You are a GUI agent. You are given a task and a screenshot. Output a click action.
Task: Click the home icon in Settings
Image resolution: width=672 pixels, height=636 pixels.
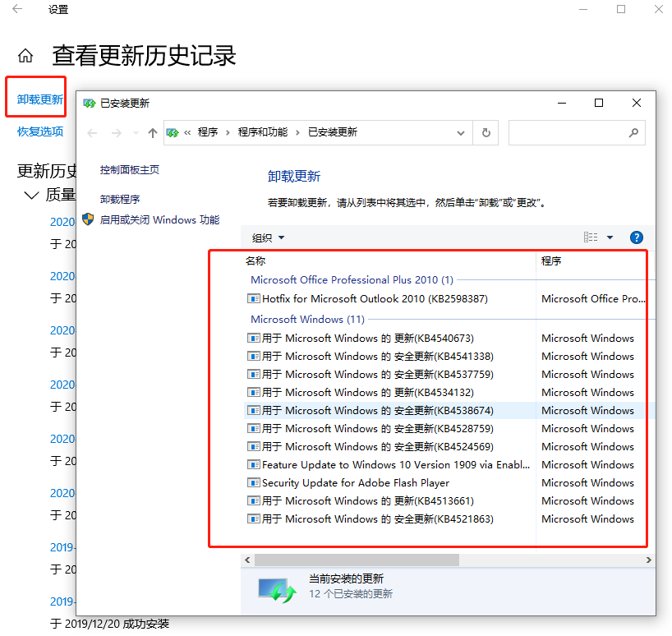(25, 55)
